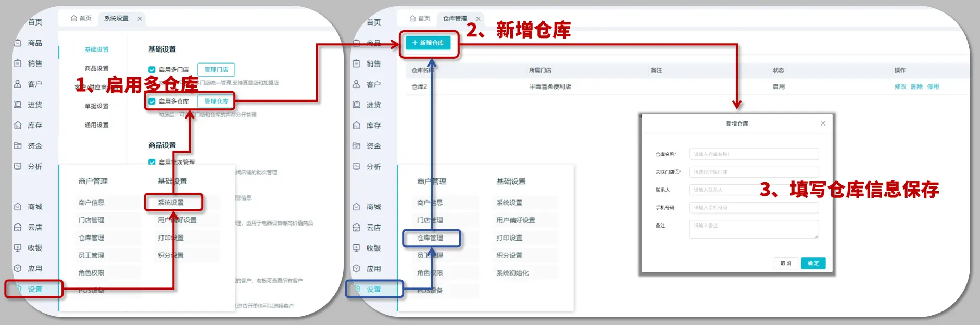Select 通用设置 in settings side navigation
980x325 pixels.
click(97, 125)
